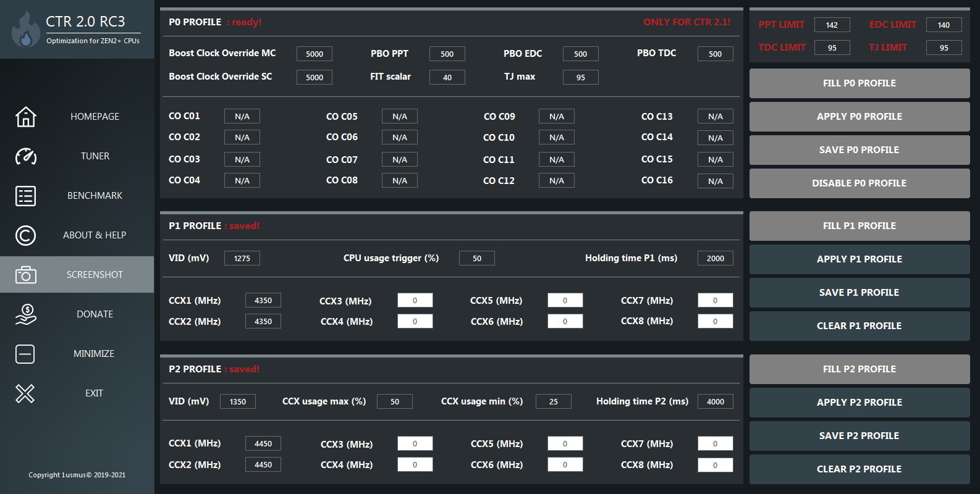Edit CCX usage max (%) field
This screenshot has width=980, height=494.
coord(395,401)
